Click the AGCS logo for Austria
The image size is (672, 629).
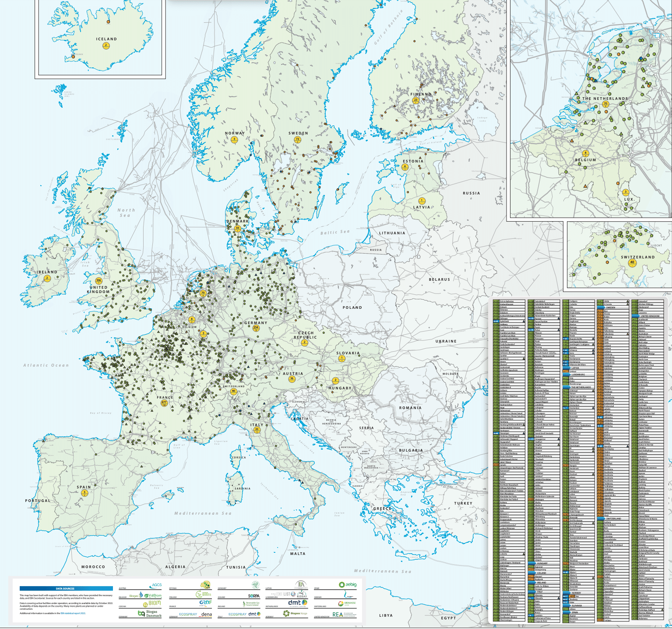tap(155, 585)
